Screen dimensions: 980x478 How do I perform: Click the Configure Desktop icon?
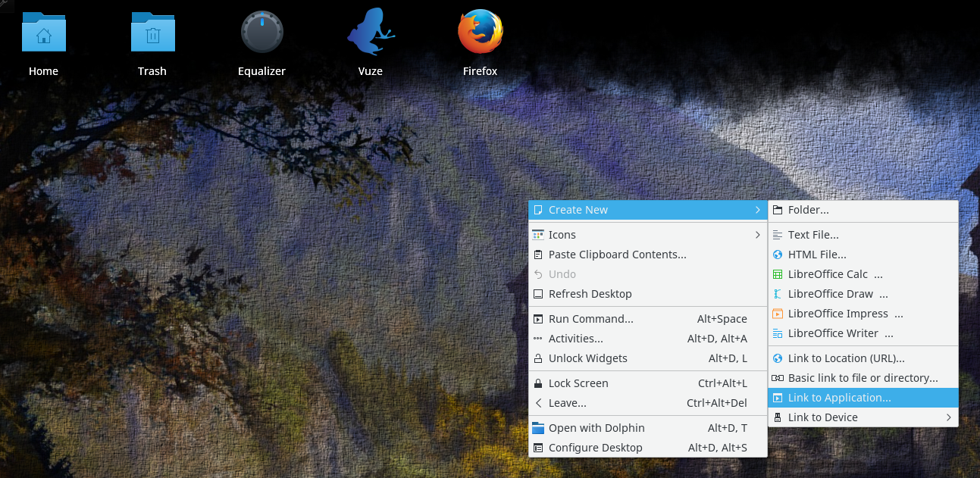pos(538,448)
